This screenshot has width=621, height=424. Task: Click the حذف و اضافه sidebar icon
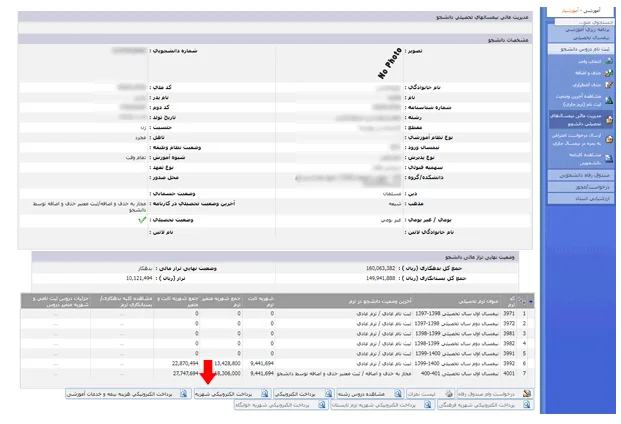[609, 73]
